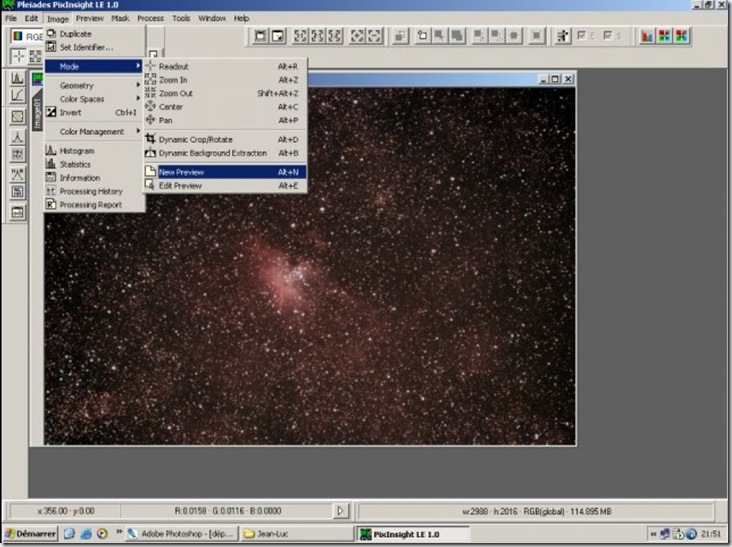Click the bottom-most icon in left toolbar
The width and height of the screenshot is (732, 547).
point(17,212)
